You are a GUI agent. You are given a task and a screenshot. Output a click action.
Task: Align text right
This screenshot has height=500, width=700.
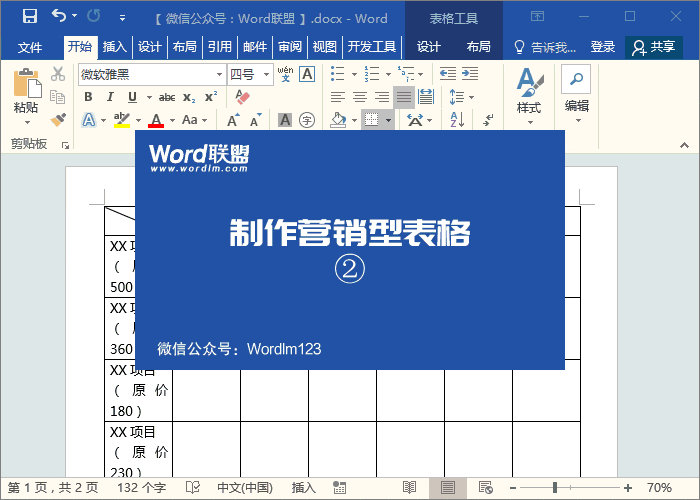tap(382, 97)
